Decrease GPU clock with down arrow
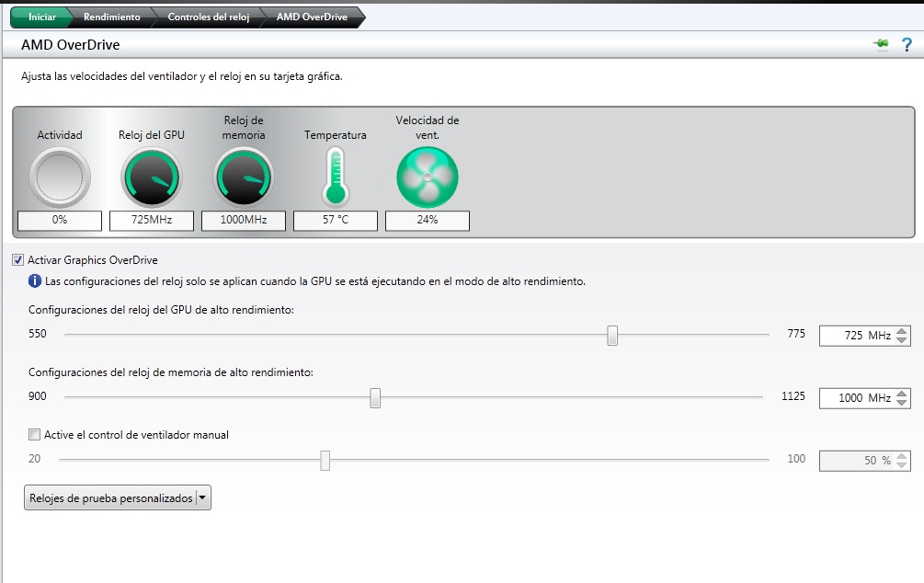This screenshot has height=583, width=924. click(902, 339)
